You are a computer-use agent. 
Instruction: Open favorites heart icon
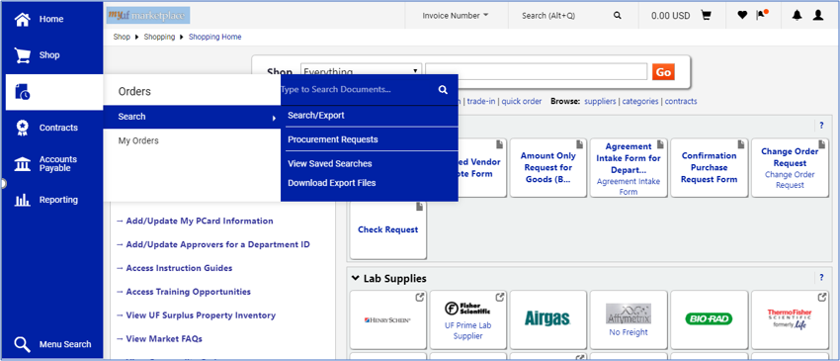click(x=742, y=16)
